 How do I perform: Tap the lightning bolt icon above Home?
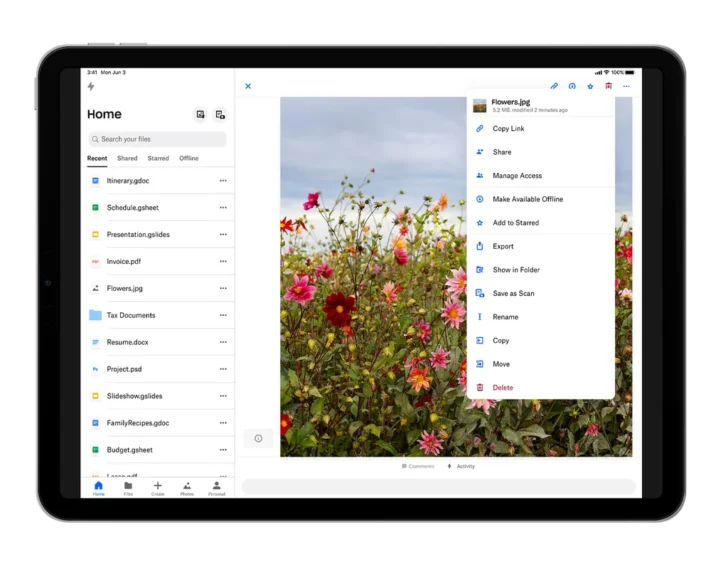click(91, 86)
